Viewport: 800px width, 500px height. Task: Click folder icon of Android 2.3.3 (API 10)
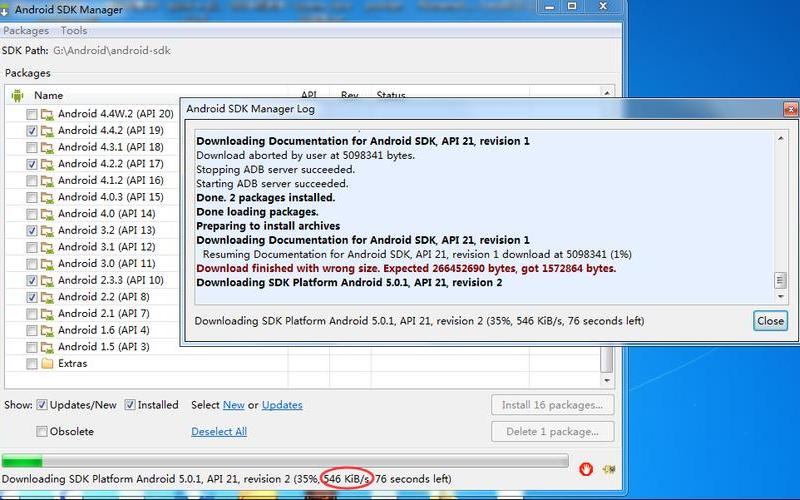point(47,281)
